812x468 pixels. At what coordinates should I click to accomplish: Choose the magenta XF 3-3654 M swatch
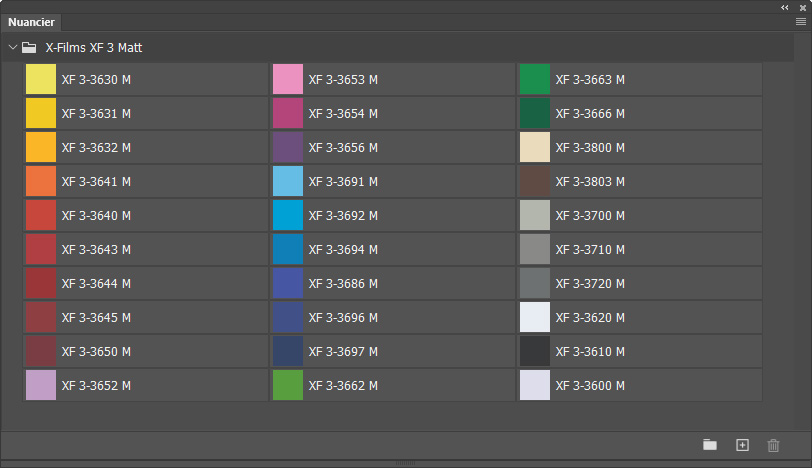[x=288, y=113]
